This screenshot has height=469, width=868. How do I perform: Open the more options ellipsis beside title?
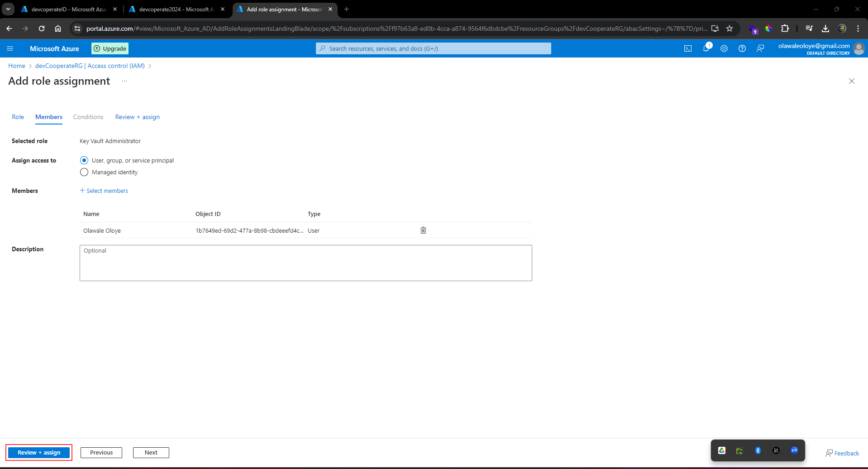pos(124,81)
